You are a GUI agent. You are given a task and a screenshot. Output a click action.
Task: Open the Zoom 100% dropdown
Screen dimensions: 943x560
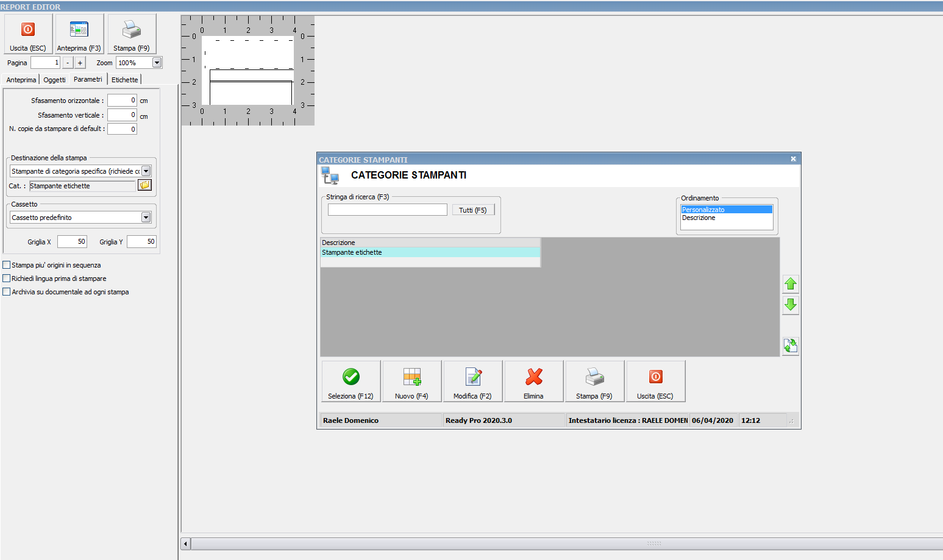point(157,63)
